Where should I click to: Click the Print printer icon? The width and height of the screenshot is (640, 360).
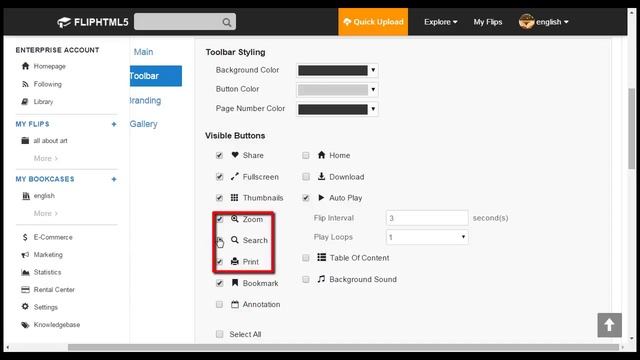point(235,261)
